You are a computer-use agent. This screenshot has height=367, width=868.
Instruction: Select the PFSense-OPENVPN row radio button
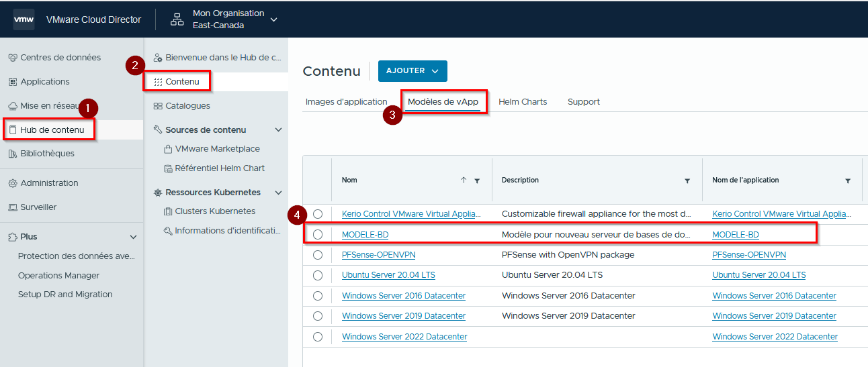click(x=318, y=255)
